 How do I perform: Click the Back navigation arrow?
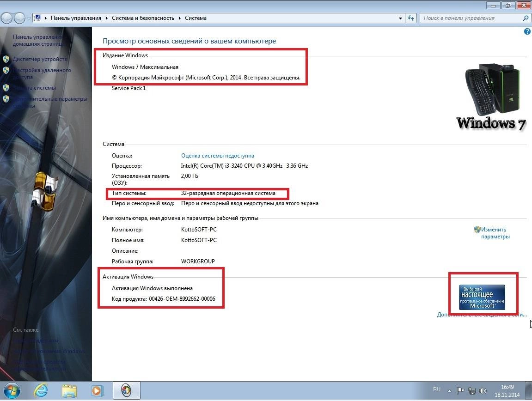pyautogui.click(x=7, y=18)
